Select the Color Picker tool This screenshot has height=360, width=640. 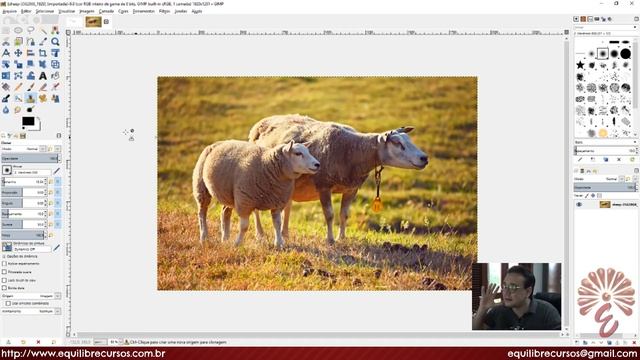pos(43,42)
